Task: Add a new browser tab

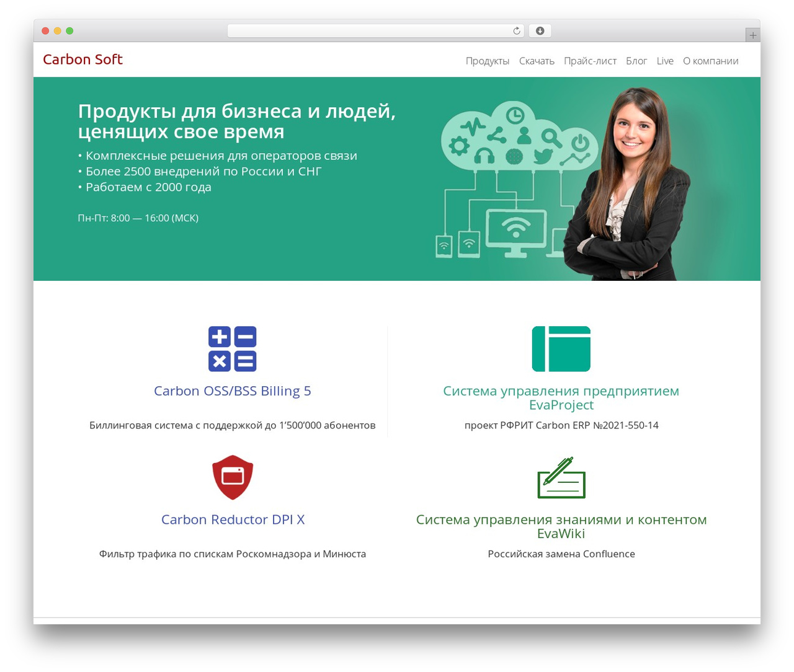Action: click(x=752, y=35)
